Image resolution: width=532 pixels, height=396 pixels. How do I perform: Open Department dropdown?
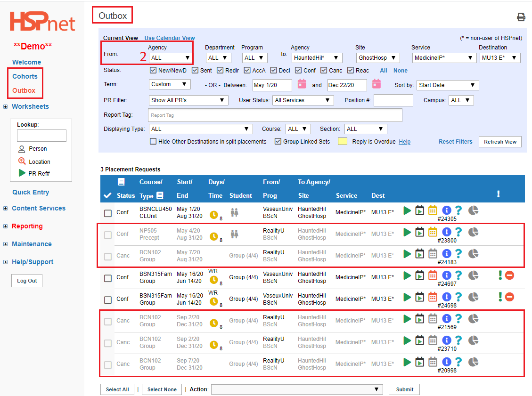point(219,58)
